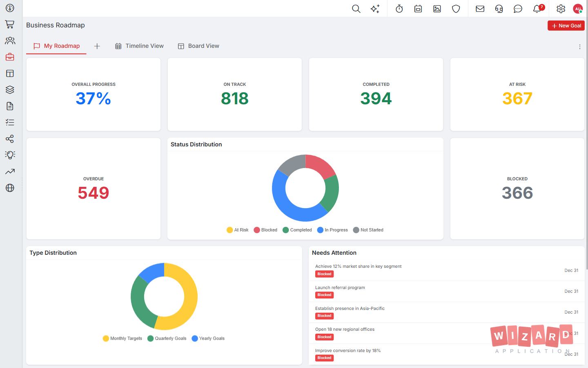The image size is (588, 368).
Task: Switch to Board View tab
Action: click(198, 46)
